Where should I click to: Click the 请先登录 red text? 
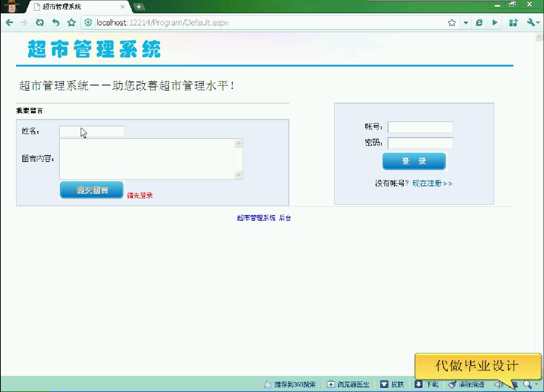coord(140,196)
